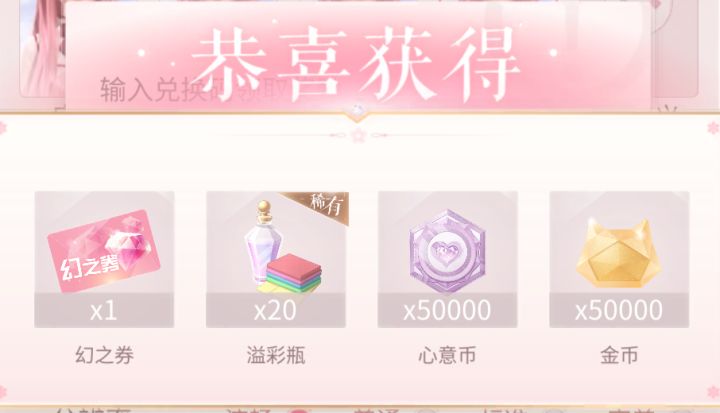720x413 pixels.
Task: Click the 恭喜获得 title banner
Action: tap(356, 62)
